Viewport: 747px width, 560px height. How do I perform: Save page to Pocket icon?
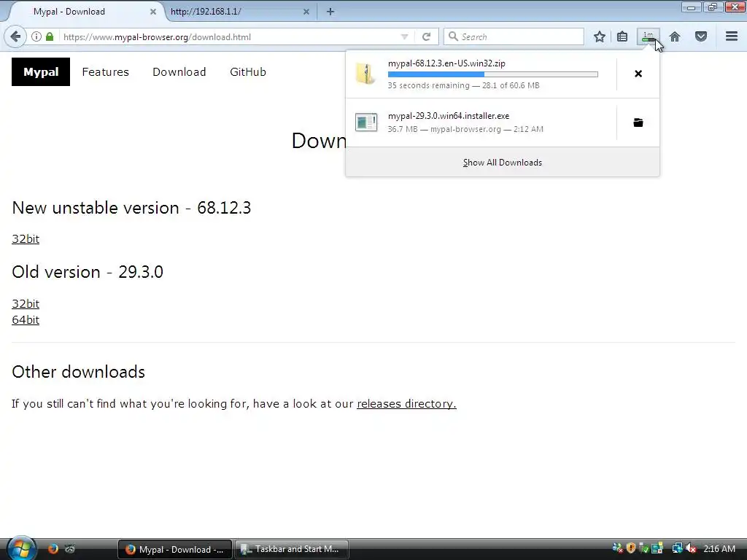[x=701, y=36]
